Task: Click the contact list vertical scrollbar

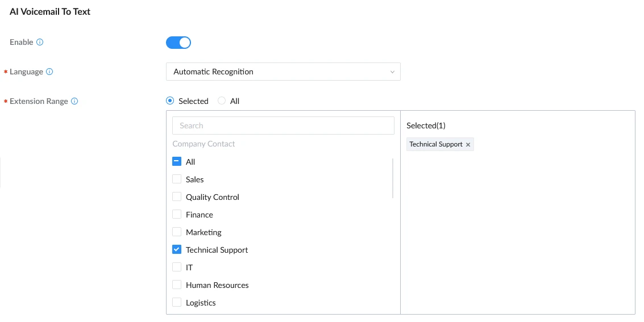Action: pyautogui.click(x=393, y=178)
